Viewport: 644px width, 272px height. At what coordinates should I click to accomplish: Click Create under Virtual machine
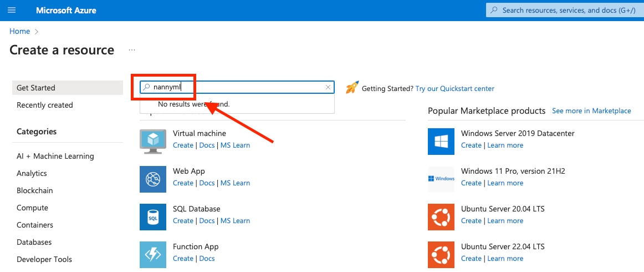click(x=183, y=145)
